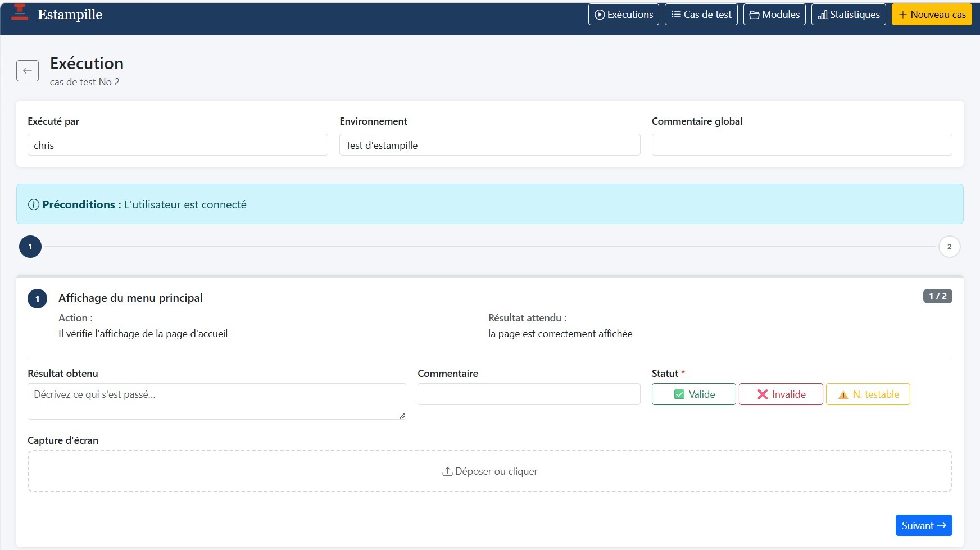The width and height of the screenshot is (980, 550).
Task: Click the upload icon in the drop zone
Action: click(x=447, y=471)
